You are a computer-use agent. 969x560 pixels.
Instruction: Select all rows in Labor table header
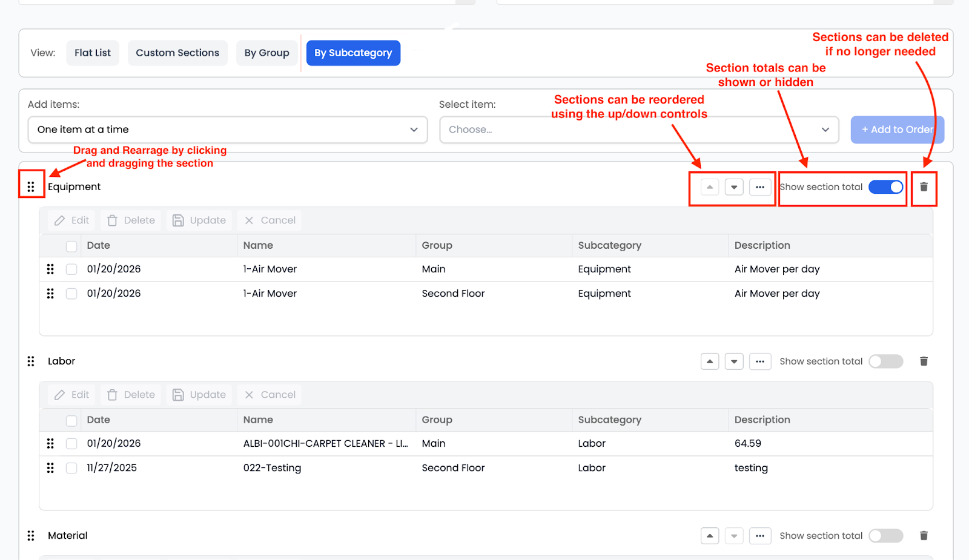[71, 420]
